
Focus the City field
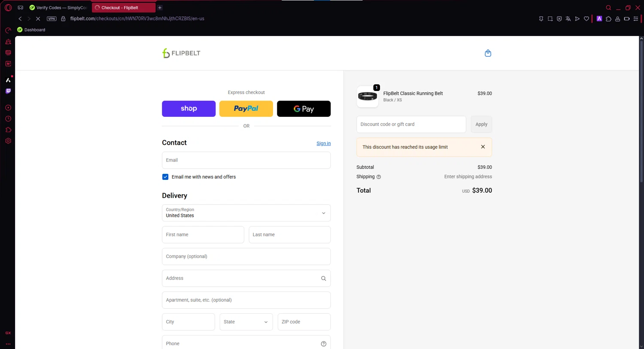[x=188, y=322]
